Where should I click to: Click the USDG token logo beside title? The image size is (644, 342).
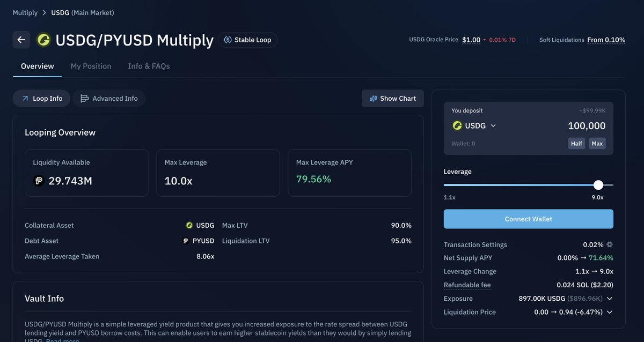tap(43, 40)
